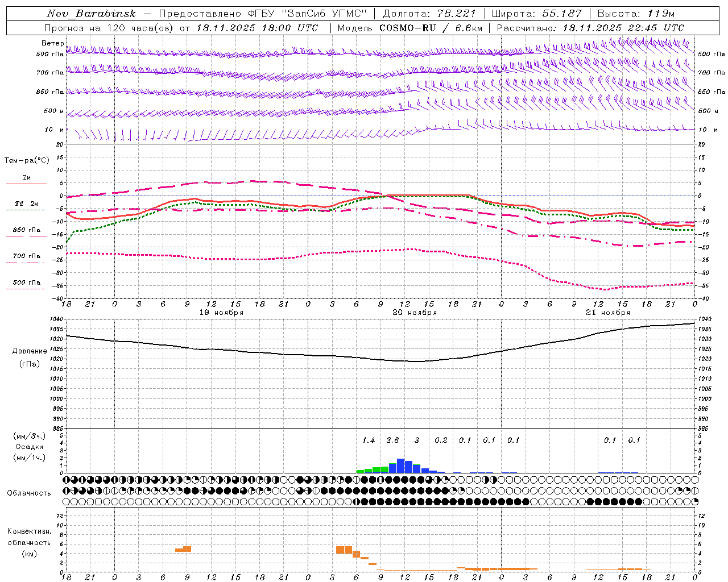The height and width of the screenshot is (582, 728).
Task: Click the dashed line sample under 'Td 2м'
Action: pos(26,210)
